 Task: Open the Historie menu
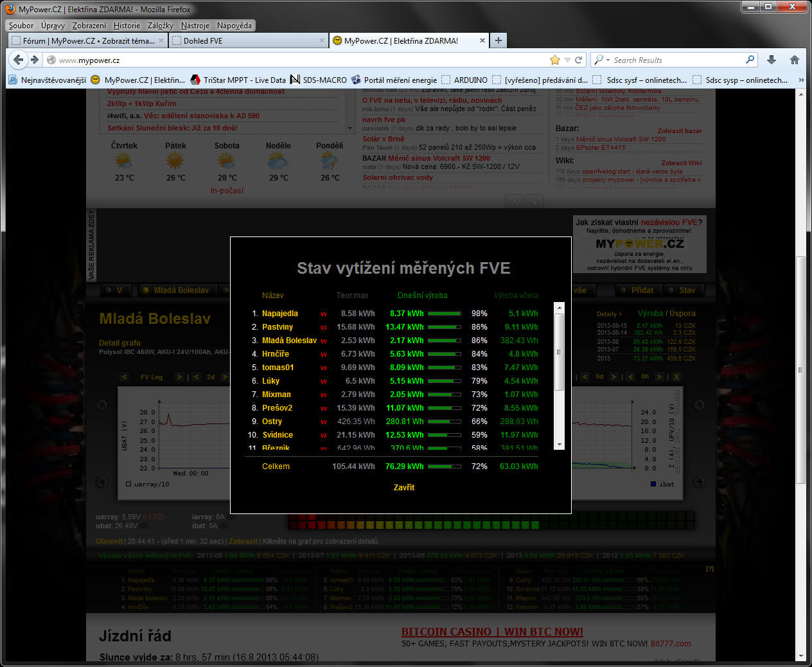click(127, 26)
